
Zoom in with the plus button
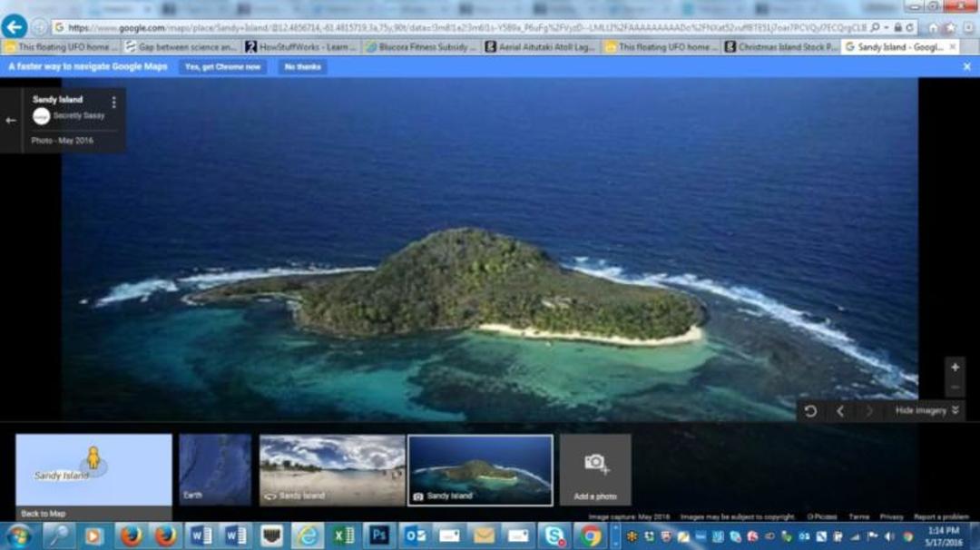(955, 367)
